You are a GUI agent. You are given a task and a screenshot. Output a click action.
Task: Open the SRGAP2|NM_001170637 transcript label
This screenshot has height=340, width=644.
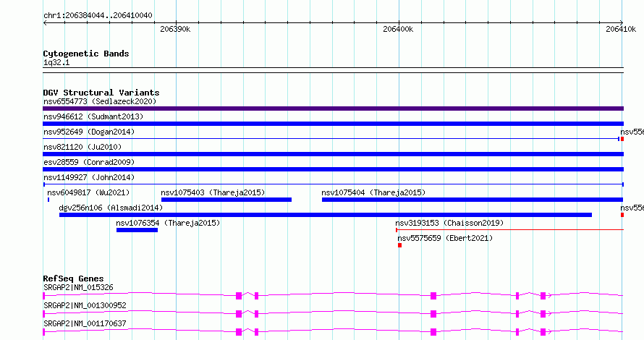coord(85,323)
